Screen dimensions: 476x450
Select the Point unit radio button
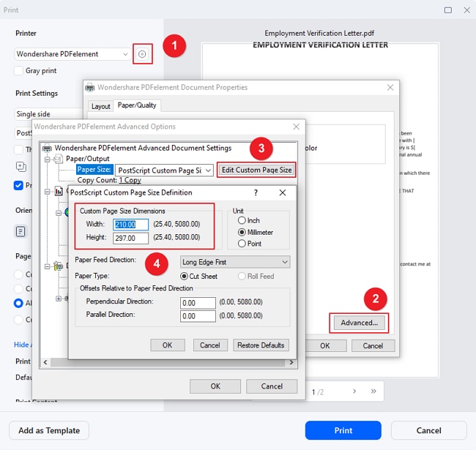(x=242, y=244)
